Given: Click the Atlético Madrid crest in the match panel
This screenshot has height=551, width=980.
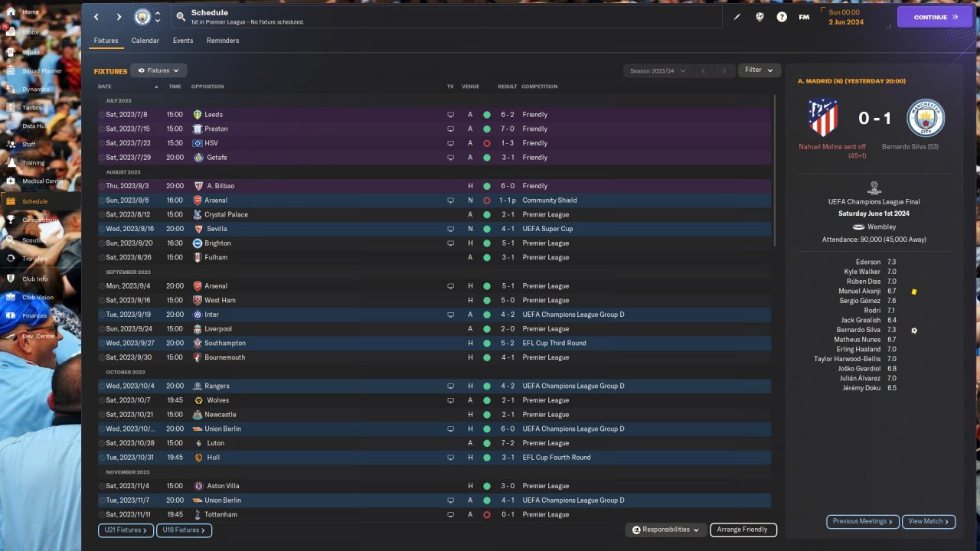Looking at the screenshot, I should (823, 118).
